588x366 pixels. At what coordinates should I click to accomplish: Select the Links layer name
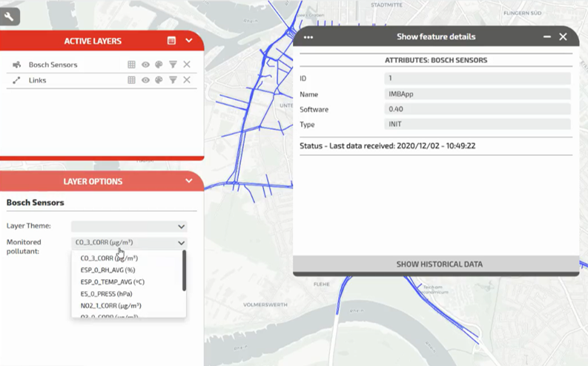(x=38, y=80)
